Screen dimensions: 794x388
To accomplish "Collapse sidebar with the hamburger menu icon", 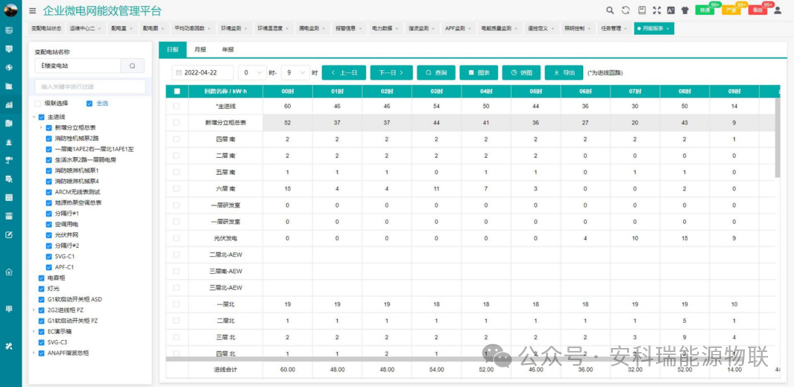I will click(32, 10).
